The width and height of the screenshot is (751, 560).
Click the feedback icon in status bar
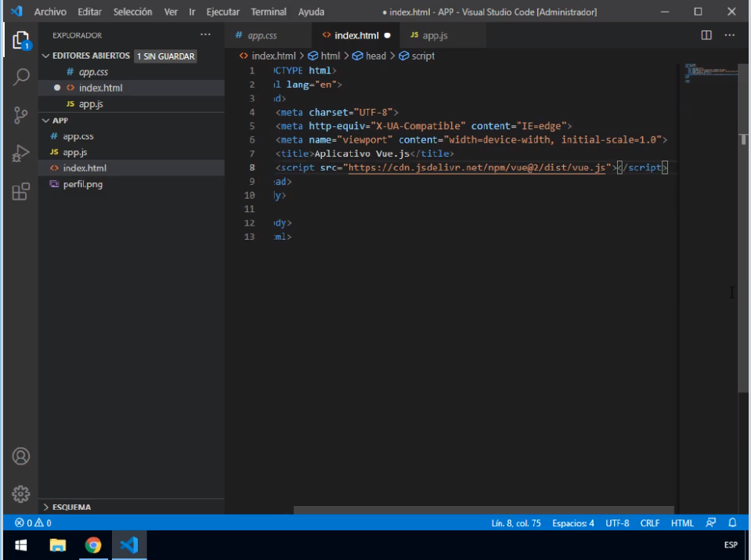point(710,522)
